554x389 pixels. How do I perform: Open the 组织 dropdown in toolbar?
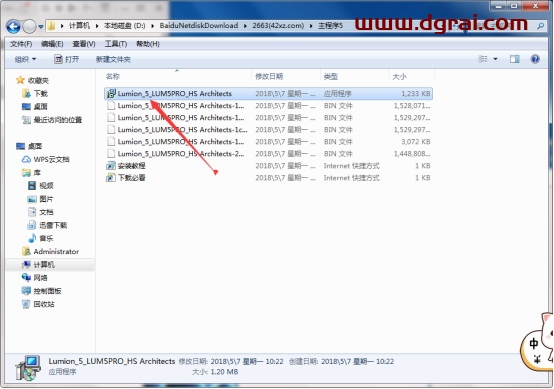(25, 59)
